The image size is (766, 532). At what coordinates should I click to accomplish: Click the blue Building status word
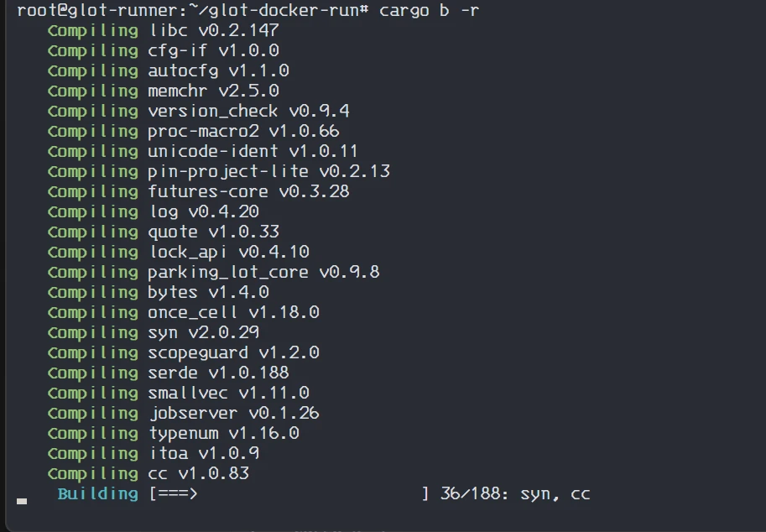tap(97, 493)
